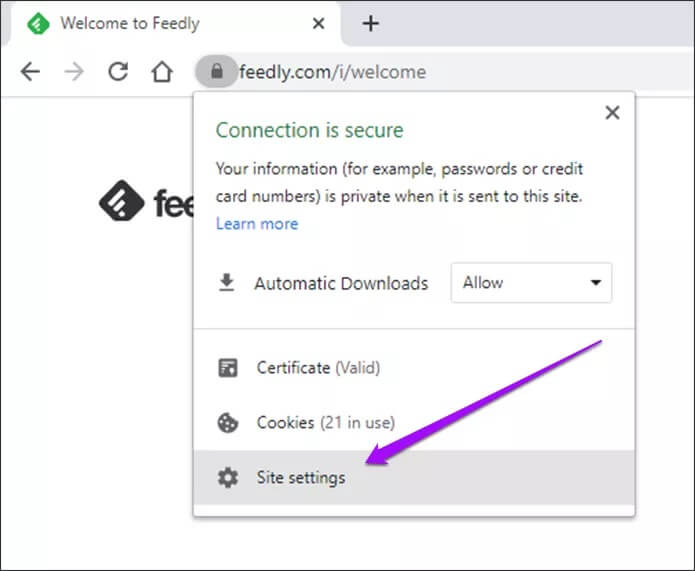This screenshot has width=695, height=571.
Task: Follow the Learn more link
Action: point(257,224)
